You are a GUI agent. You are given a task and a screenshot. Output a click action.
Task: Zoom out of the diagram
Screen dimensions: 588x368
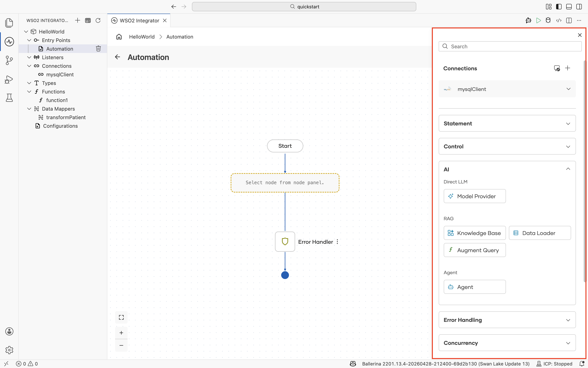click(x=121, y=345)
